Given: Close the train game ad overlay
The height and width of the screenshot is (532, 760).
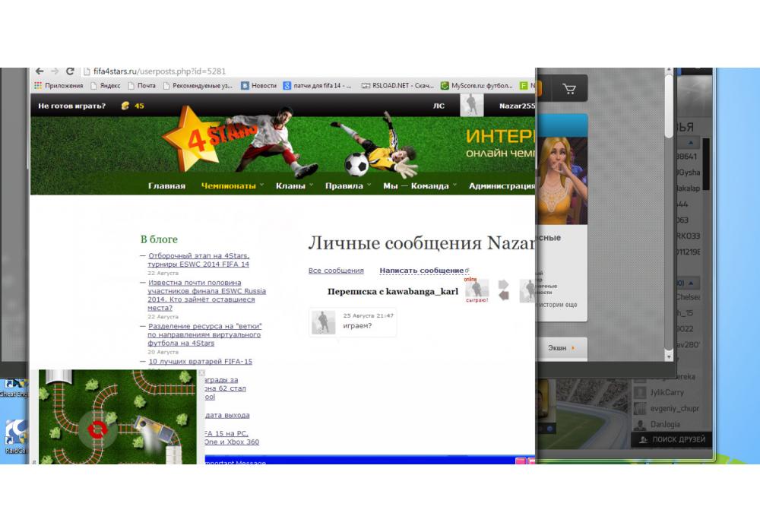Looking at the screenshot, I should pos(201,372).
